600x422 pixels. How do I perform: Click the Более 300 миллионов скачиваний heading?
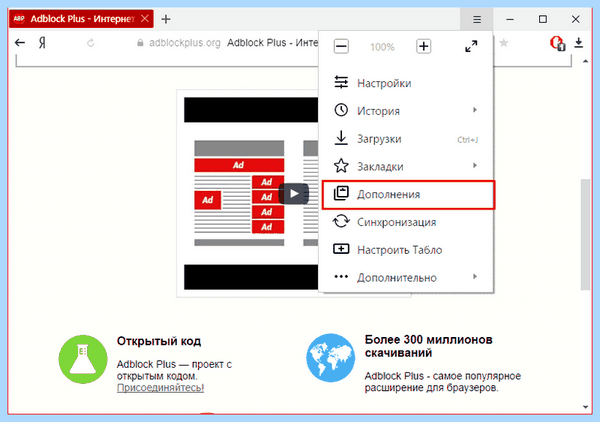429,346
